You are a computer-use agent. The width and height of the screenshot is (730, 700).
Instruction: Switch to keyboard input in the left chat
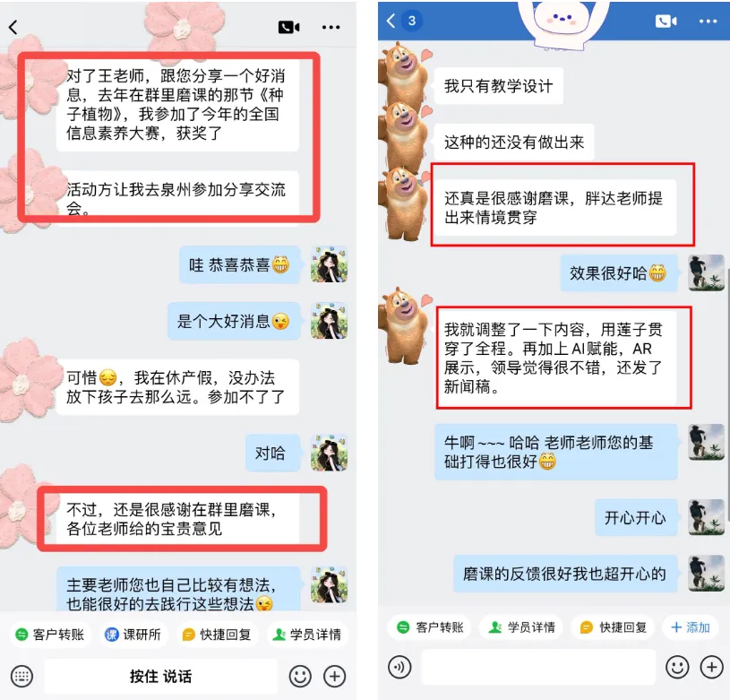coord(21,676)
